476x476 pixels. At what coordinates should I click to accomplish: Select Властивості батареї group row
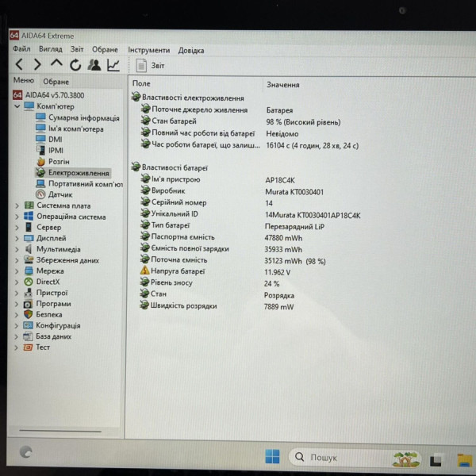[170, 167]
